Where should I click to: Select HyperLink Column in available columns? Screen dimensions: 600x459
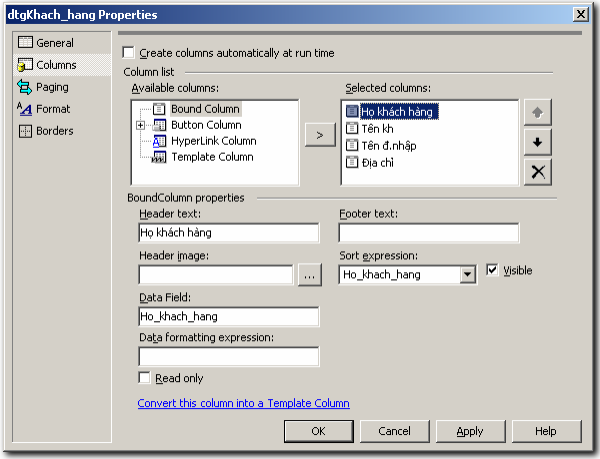212,141
